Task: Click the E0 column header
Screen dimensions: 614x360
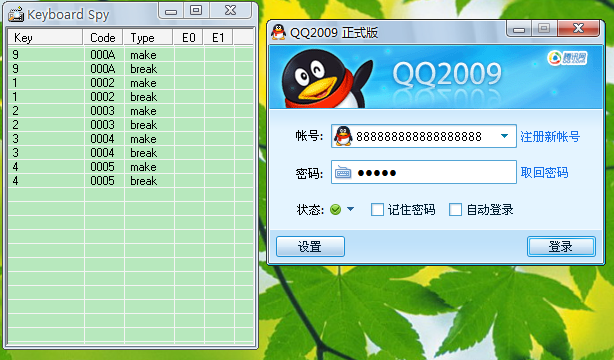Action: [188, 38]
